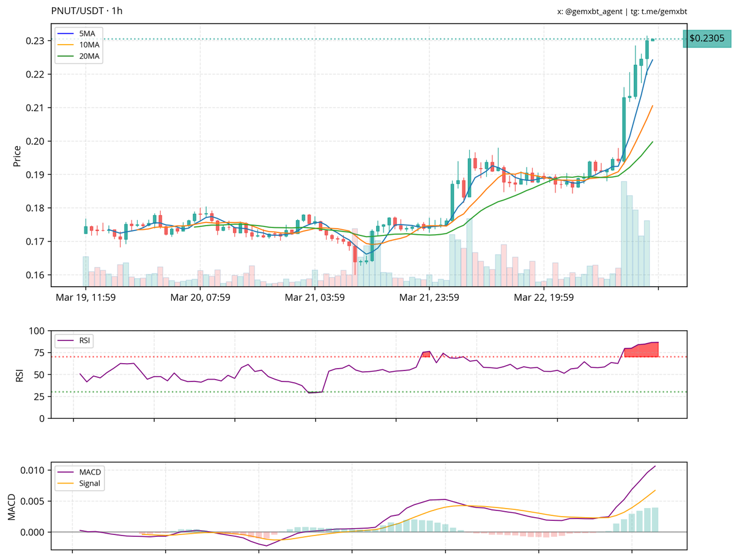Select the 20MA legend entry
This screenshot has height=560, width=734.
pos(81,54)
